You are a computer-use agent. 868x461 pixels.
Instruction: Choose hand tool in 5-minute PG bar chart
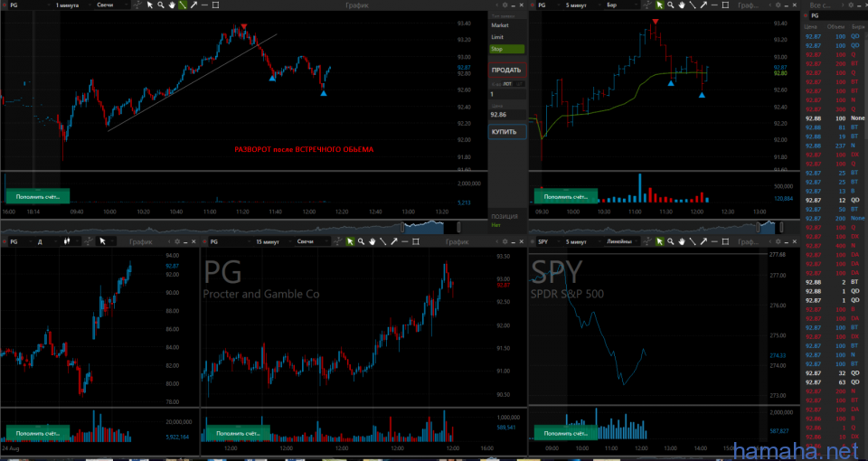tap(682, 5)
